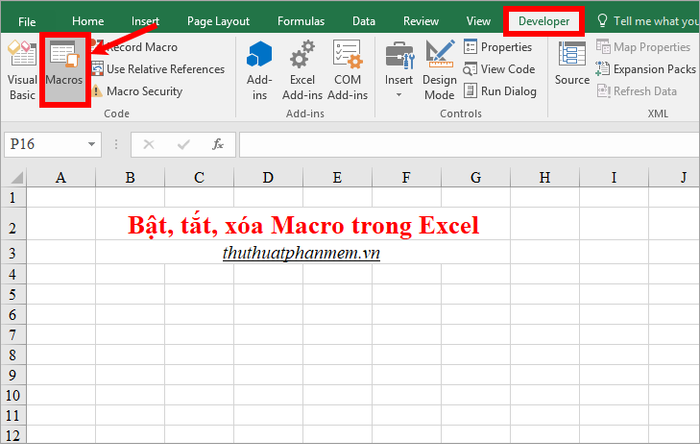Screen dimensions: 700x444
Task: Click the formula bar options dots
Action: coord(116,144)
